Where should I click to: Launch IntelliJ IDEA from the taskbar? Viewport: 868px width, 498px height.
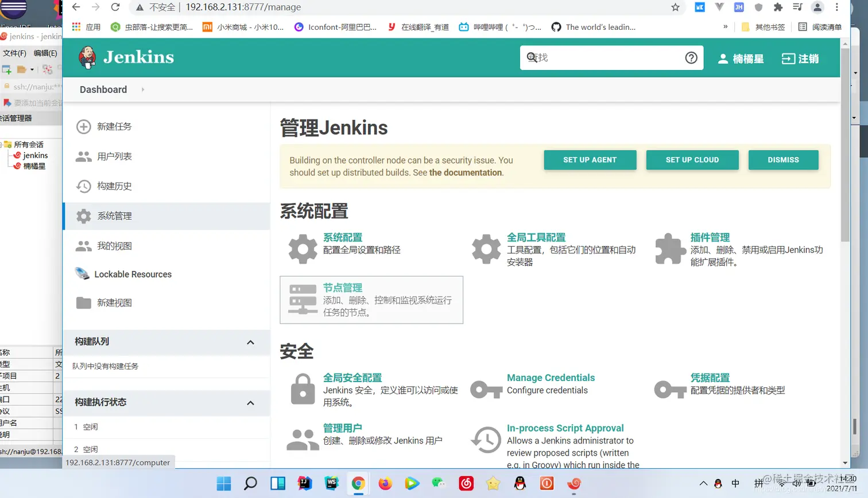304,484
